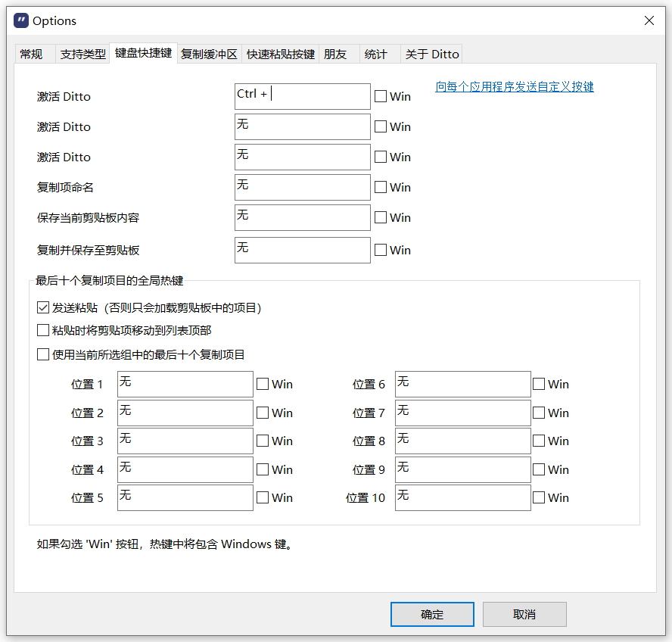Open the 支持类型 tab
672x642 pixels.
coord(82,54)
